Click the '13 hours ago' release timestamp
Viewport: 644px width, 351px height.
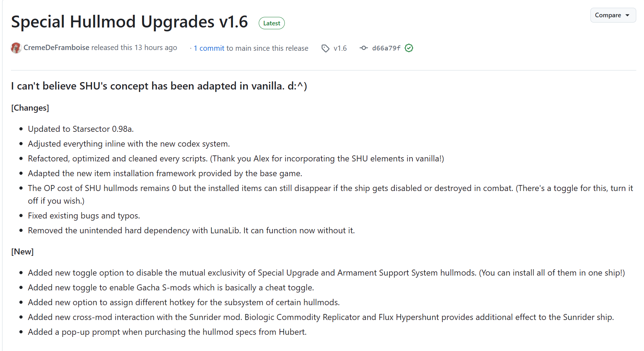156,48
